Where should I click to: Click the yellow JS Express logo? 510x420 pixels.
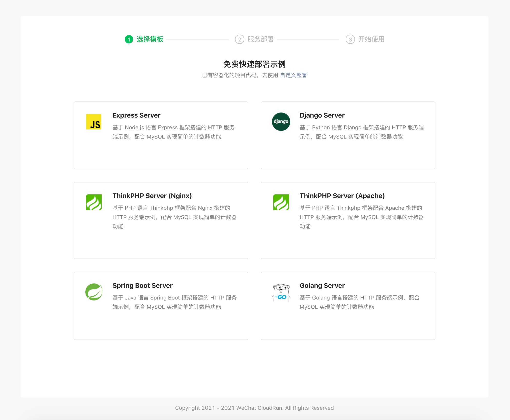[x=94, y=122]
